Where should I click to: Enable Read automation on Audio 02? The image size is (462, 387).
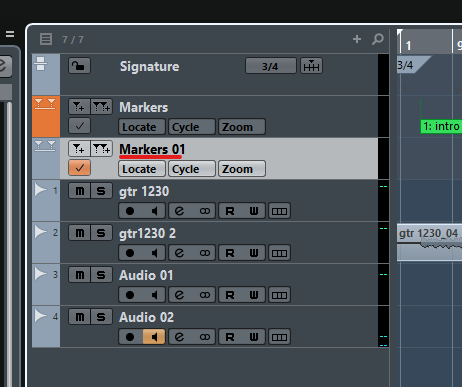click(230, 337)
